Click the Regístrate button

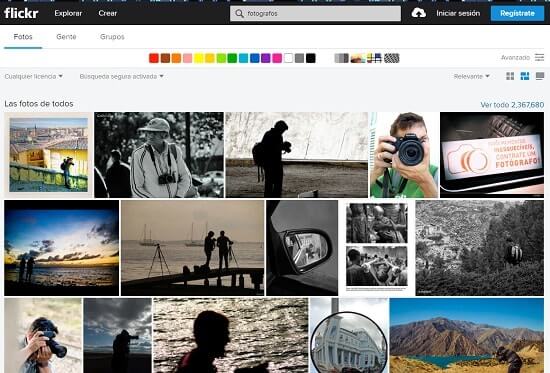point(517,13)
